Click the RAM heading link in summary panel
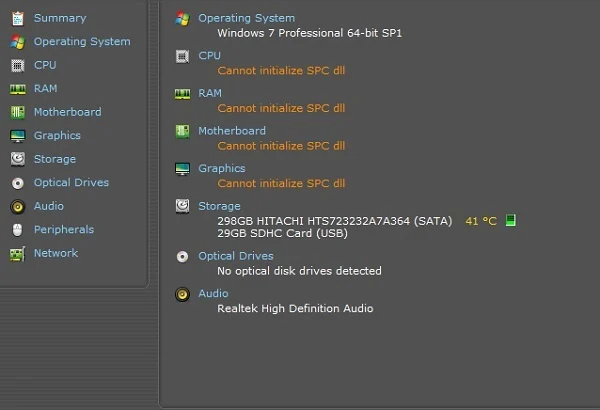 tap(211, 93)
